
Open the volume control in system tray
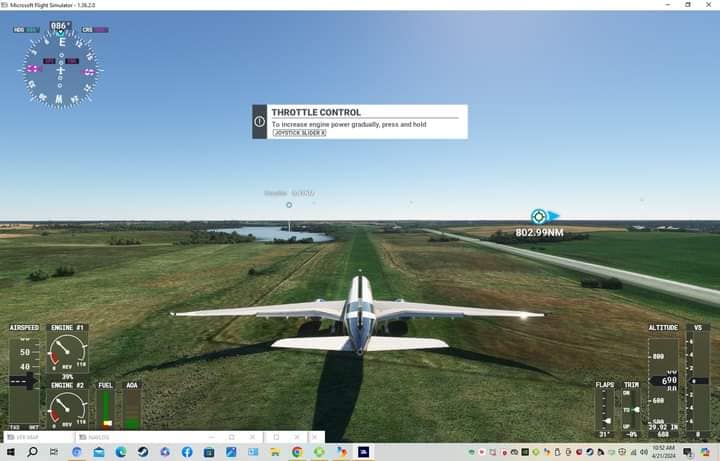click(644, 452)
